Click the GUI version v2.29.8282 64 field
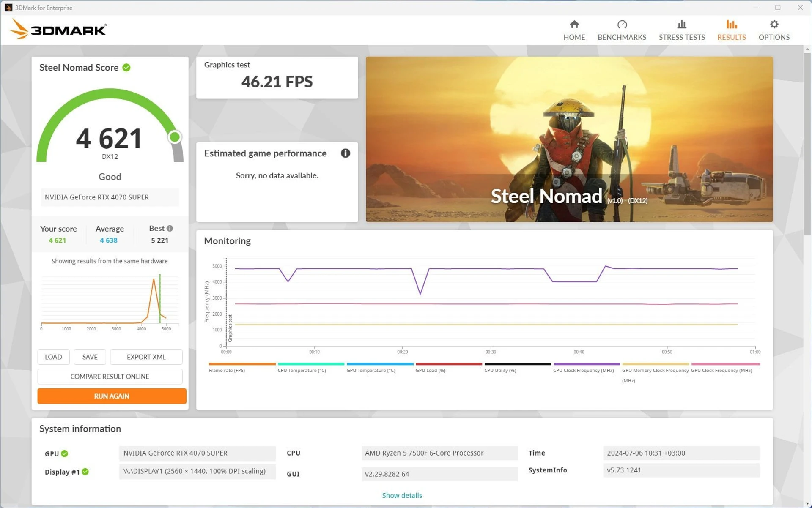Screen dimensions: 812x508 439,474
